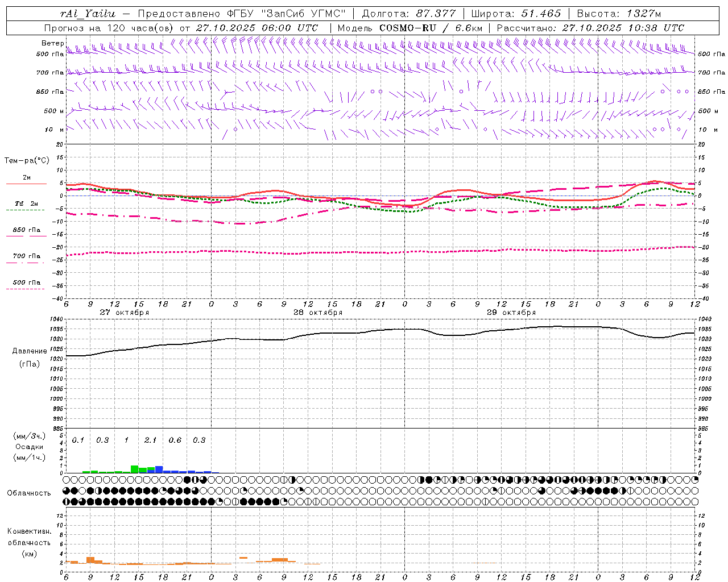Click the precipitation total value 0.1
The width and height of the screenshot is (728, 582).
[78, 440]
